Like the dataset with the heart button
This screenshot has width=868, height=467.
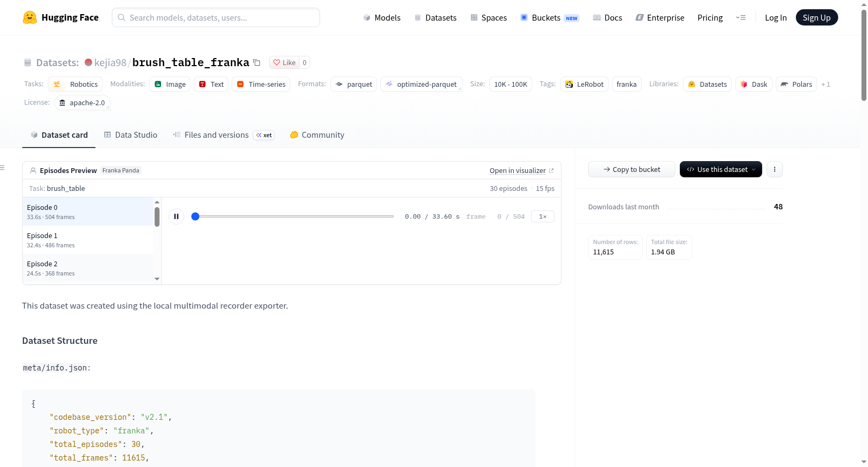coord(284,62)
